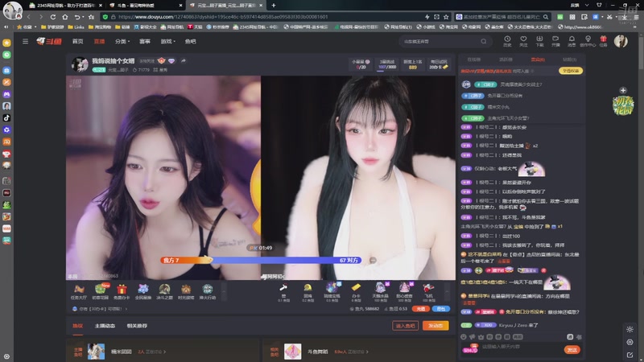Viewport: 644px width, 362px height.
Task: Switch to the 相关推荐 tab
Action: point(137,326)
